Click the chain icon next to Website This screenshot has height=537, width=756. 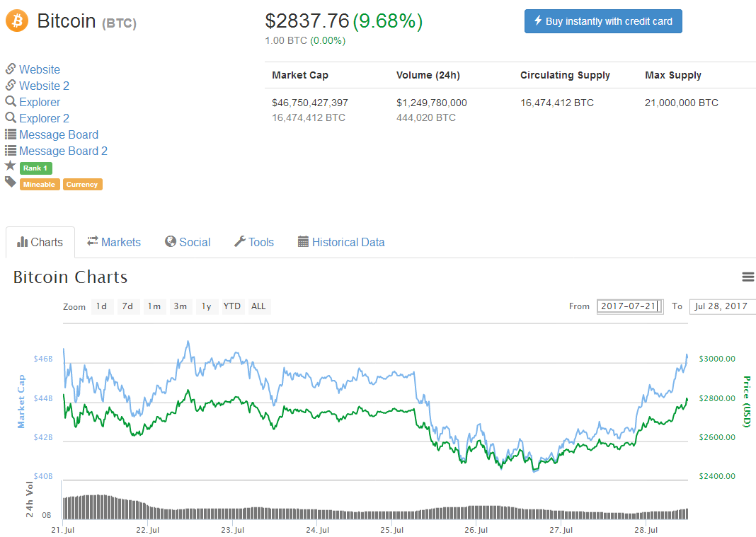(x=11, y=69)
